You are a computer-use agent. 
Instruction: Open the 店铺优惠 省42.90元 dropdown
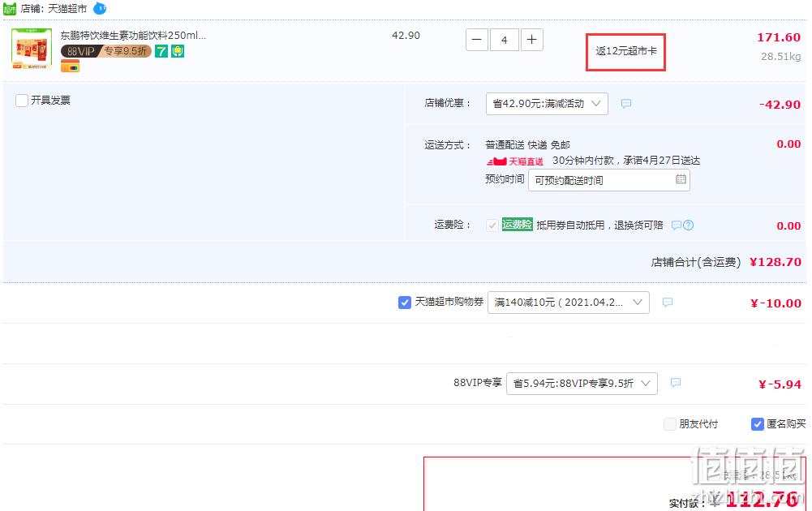point(547,104)
